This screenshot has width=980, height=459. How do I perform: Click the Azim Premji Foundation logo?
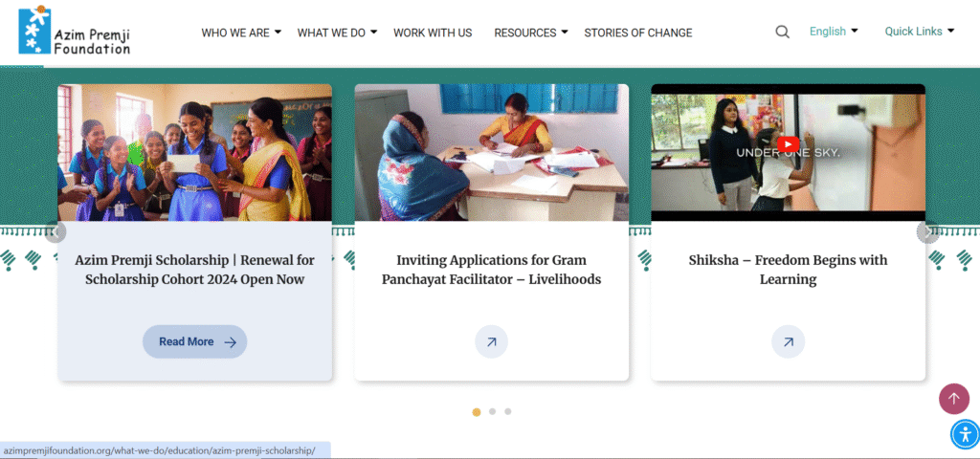pos(75,32)
